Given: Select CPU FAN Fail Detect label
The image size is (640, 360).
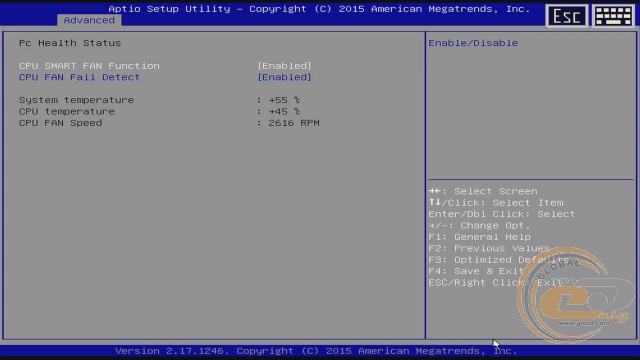Looking at the screenshot, I should (80, 77).
